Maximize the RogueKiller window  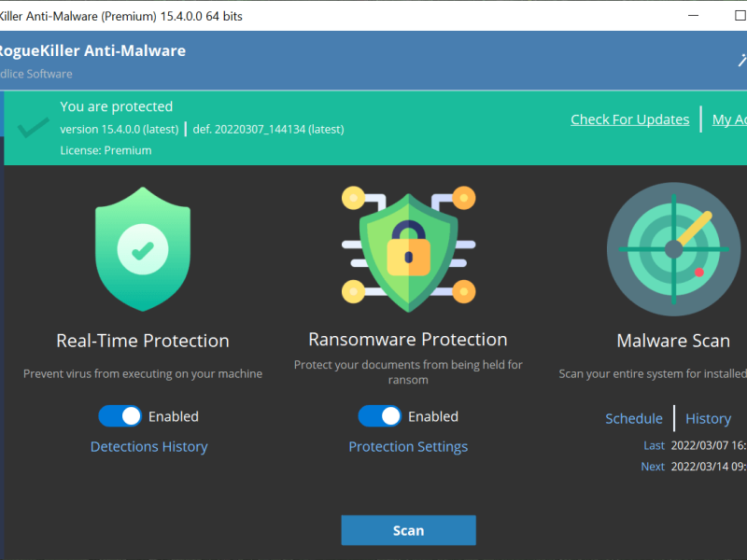point(740,16)
